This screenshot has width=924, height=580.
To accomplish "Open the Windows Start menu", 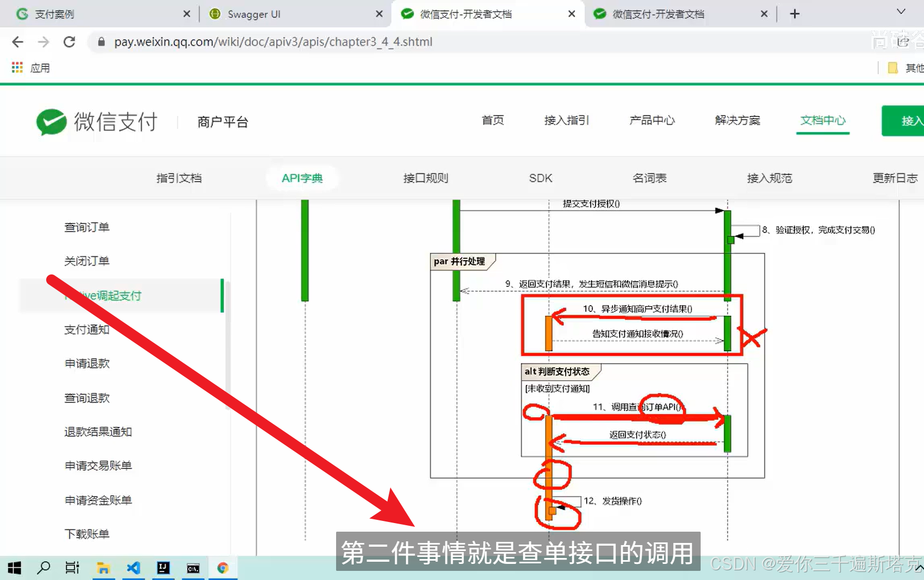I will click(14, 568).
